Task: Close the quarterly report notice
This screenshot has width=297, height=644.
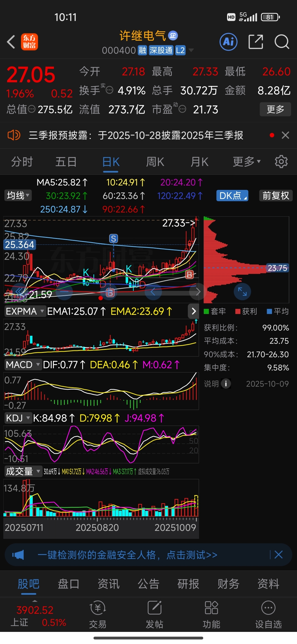Action: click(x=285, y=135)
